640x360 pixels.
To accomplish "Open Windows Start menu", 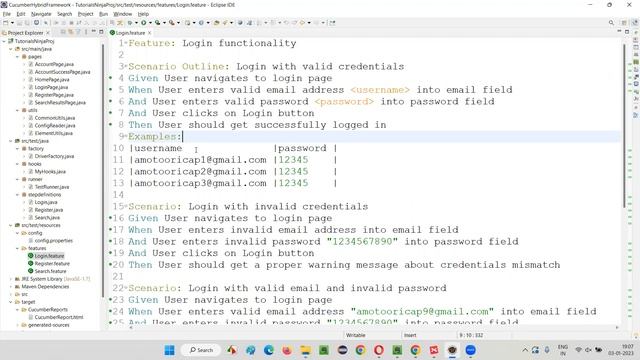I will pos(169,350).
